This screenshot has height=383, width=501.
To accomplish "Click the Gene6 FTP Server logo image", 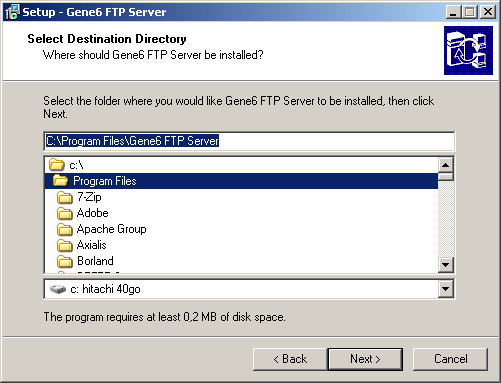I will 468,50.
